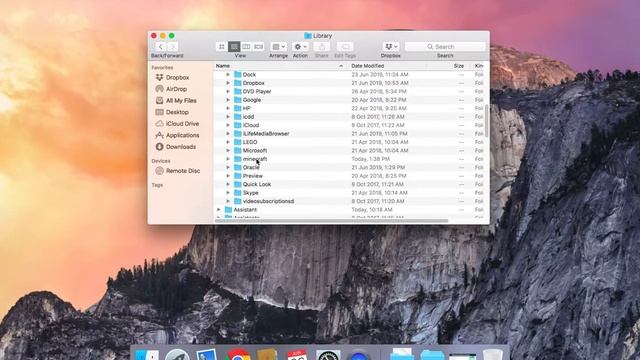Screen dimensions: 640x360
Task: Select the icdd folder icon
Action: [x=238, y=117]
